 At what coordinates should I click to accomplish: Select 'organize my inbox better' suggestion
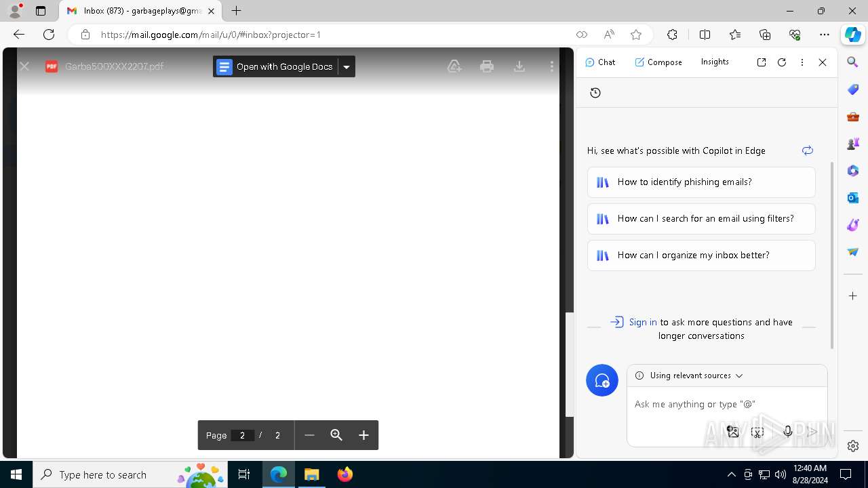701,256
